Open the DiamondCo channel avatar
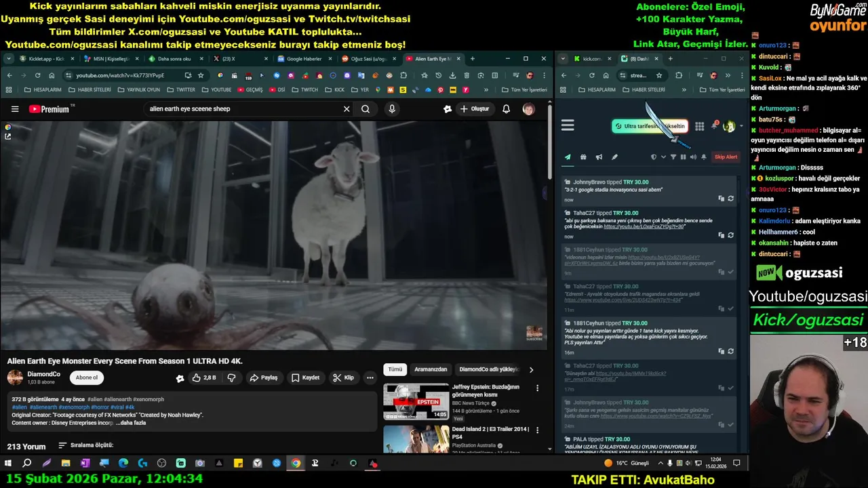This screenshot has width=868, height=488. (15, 378)
